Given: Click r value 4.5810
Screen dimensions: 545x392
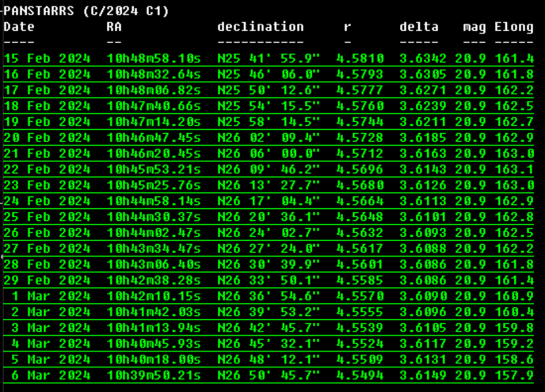Looking at the screenshot, I should point(360,59).
